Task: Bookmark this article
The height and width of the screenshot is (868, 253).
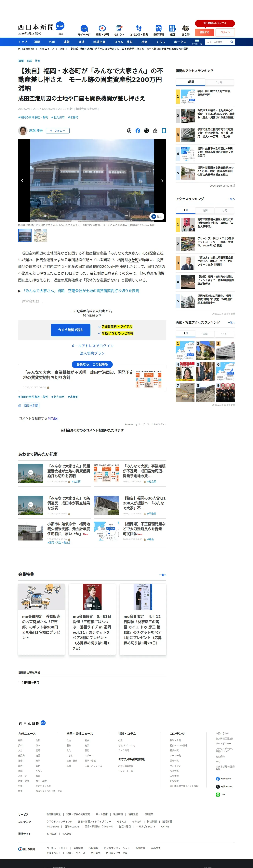Action: point(164,131)
